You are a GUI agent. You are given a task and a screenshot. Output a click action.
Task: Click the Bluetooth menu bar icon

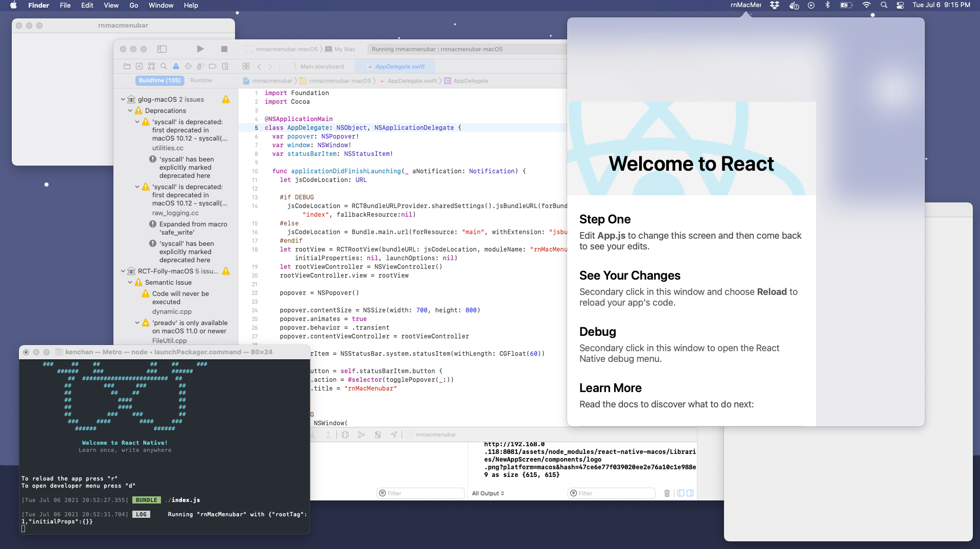pyautogui.click(x=828, y=5)
